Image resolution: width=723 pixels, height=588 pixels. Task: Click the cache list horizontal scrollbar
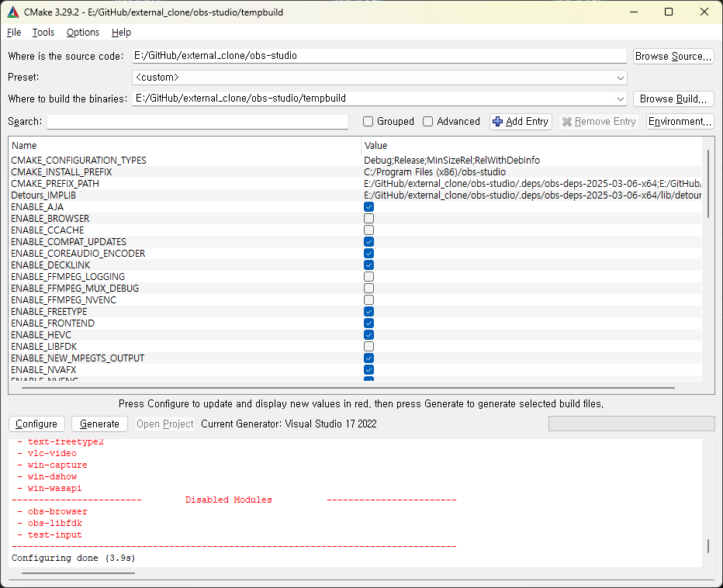coord(348,388)
